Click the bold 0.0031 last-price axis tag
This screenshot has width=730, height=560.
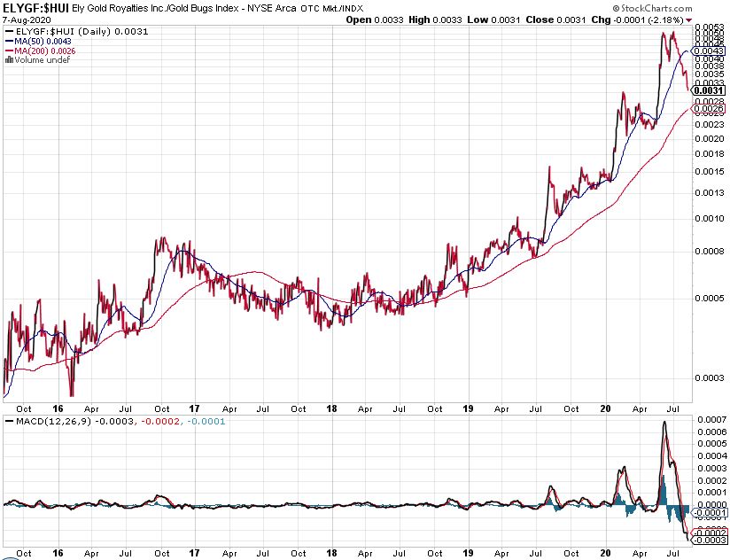coord(709,90)
